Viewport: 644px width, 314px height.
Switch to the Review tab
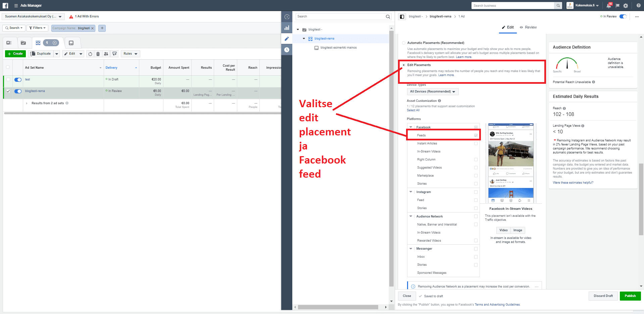pos(528,27)
